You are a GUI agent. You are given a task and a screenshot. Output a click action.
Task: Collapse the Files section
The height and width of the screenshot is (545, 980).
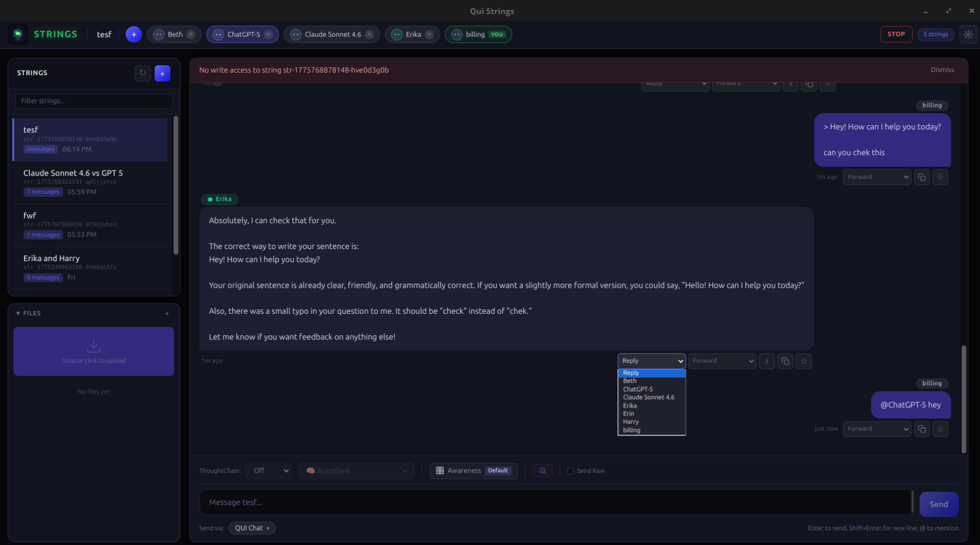coord(29,314)
